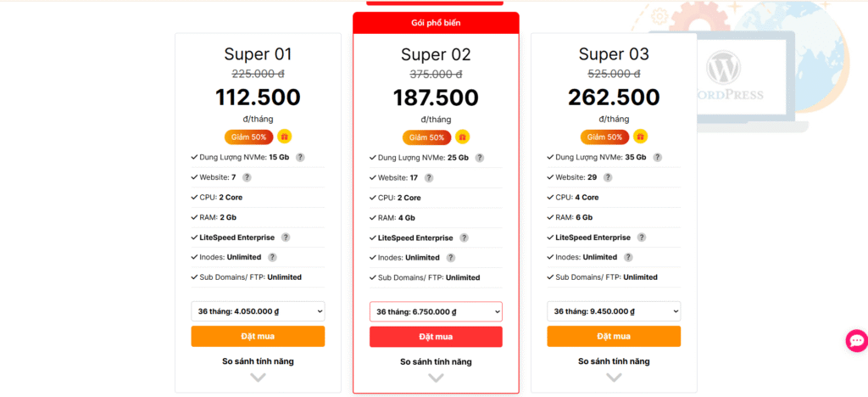Open Super 03 billing term dropdown

click(614, 311)
